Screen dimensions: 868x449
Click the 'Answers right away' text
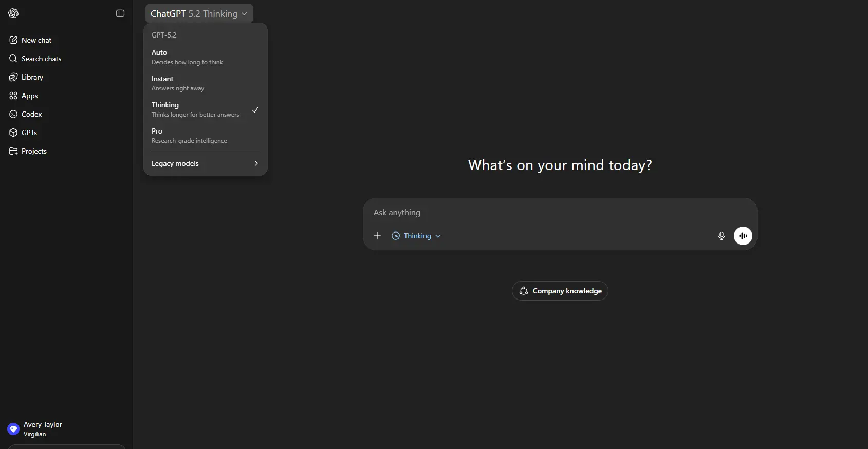coord(178,88)
